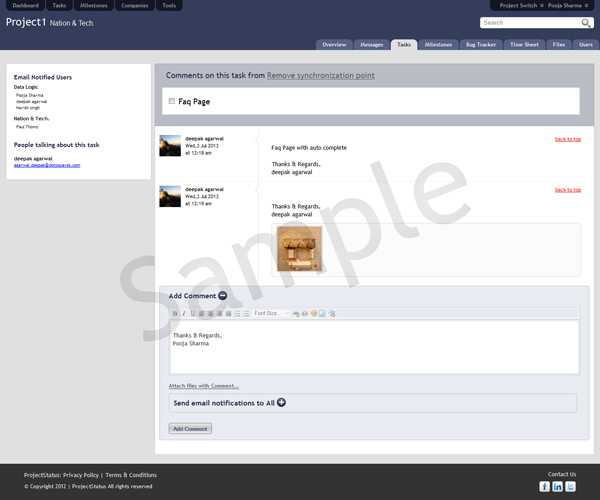Collapse the Add Comment section
The width and height of the screenshot is (600, 500).
point(223,296)
